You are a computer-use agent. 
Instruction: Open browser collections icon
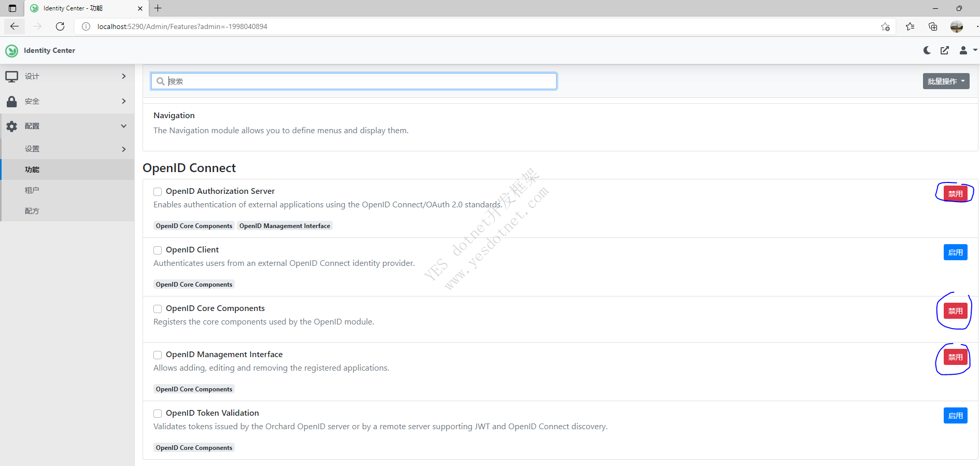(933, 26)
